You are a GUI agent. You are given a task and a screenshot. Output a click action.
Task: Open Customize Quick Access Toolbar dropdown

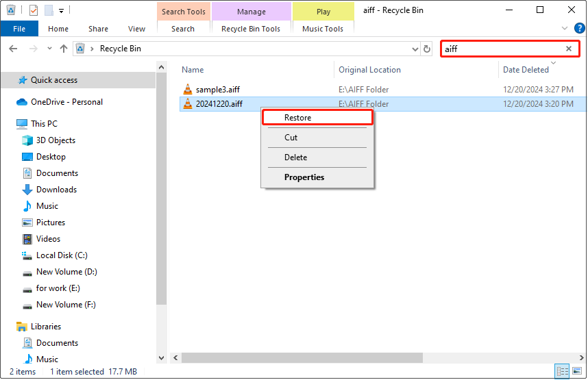point(61,11)
